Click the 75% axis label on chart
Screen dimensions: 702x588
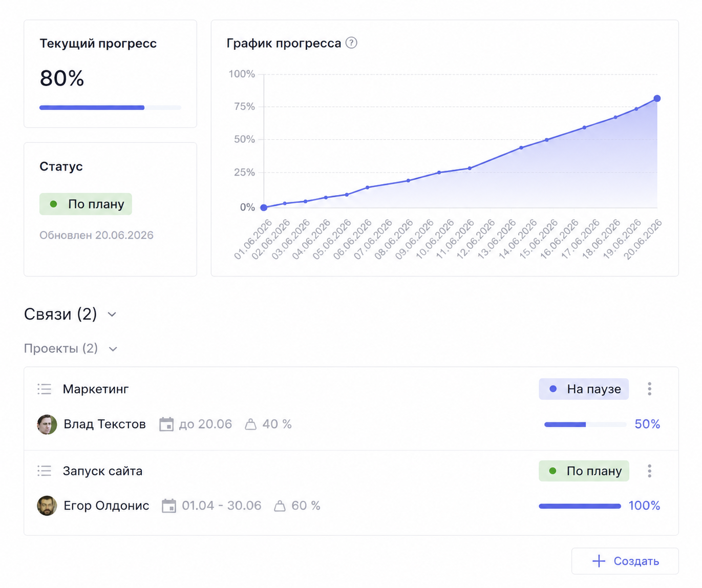pyautogui.click(x=244, y=107)
